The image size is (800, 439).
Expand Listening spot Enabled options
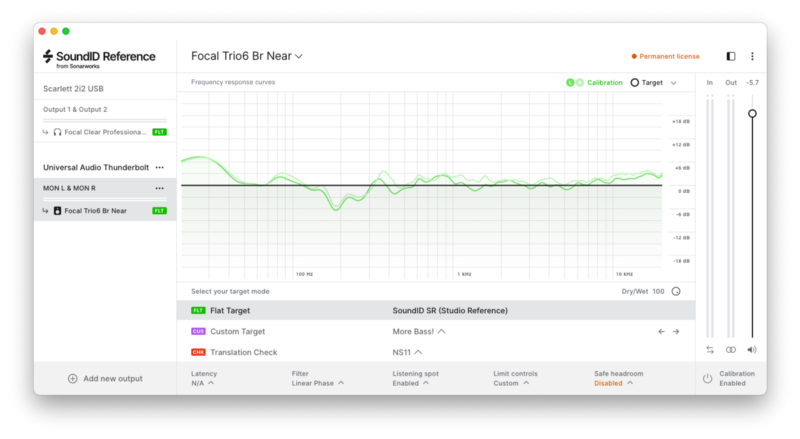pyautogui.click(x=415, y=379)
